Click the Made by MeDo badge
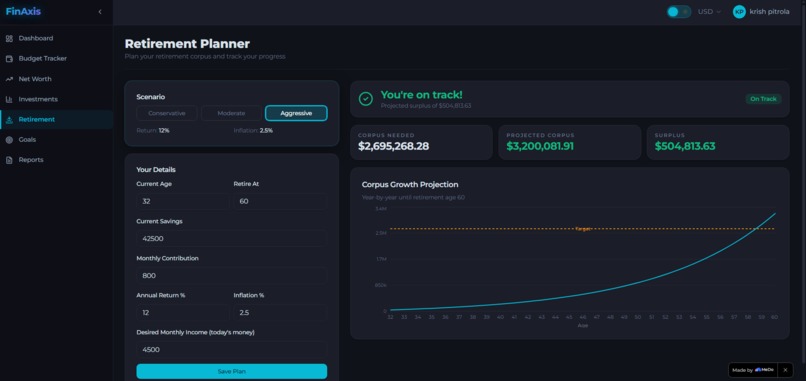 tap(754, 370)
